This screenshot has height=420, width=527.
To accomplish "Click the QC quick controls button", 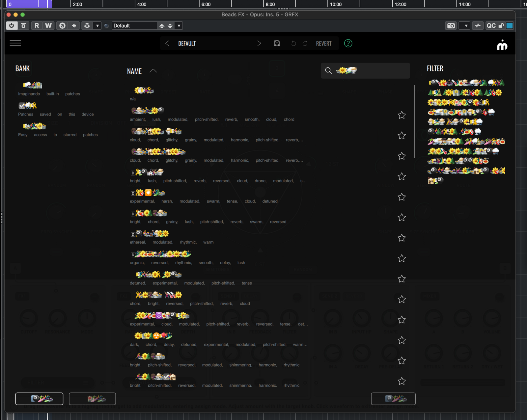I will click(491, 26).
